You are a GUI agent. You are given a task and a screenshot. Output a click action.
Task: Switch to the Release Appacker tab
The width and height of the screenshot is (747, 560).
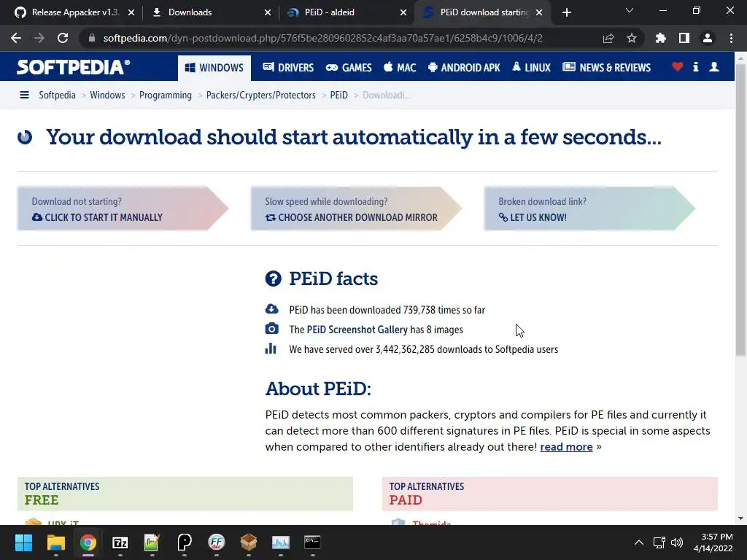tap(74, 12)
